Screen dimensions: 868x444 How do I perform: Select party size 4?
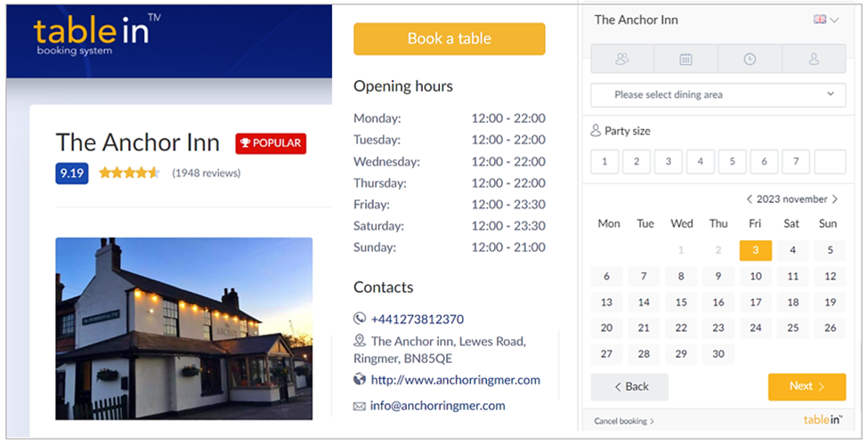[701, 162]
